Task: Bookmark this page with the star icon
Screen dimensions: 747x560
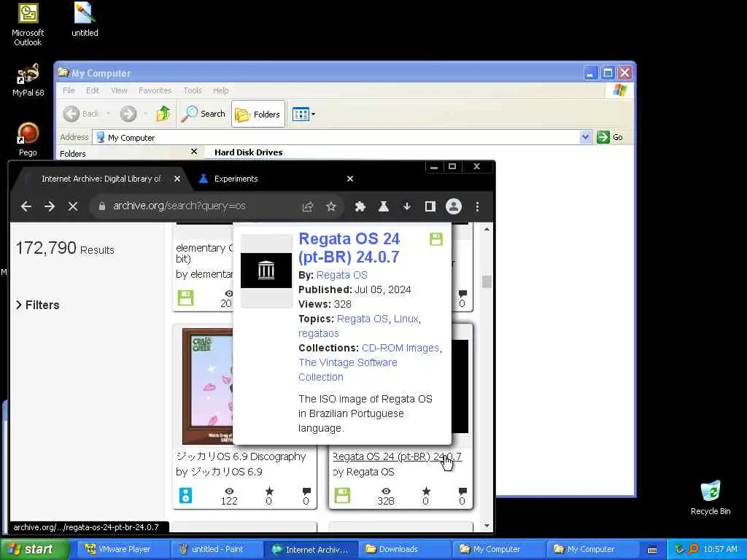Action: point(331,206)
